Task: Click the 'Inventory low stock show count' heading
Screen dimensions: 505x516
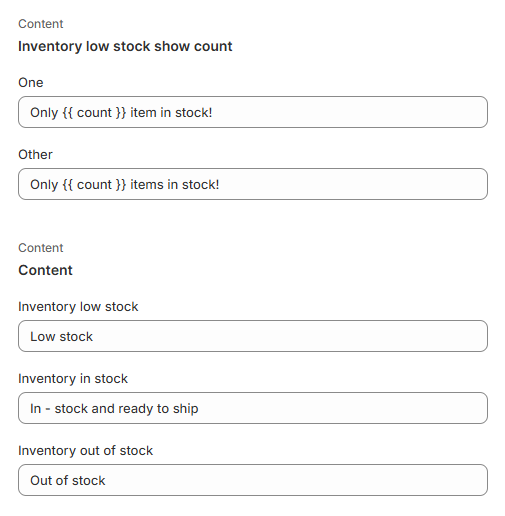Action: [x=125, y=46]
